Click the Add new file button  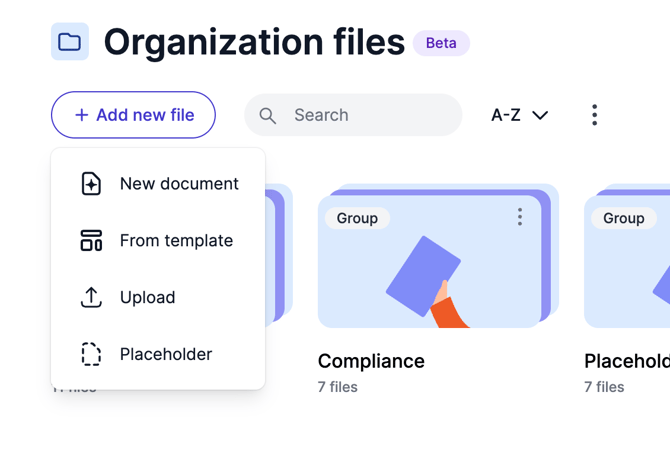(133, 115)
